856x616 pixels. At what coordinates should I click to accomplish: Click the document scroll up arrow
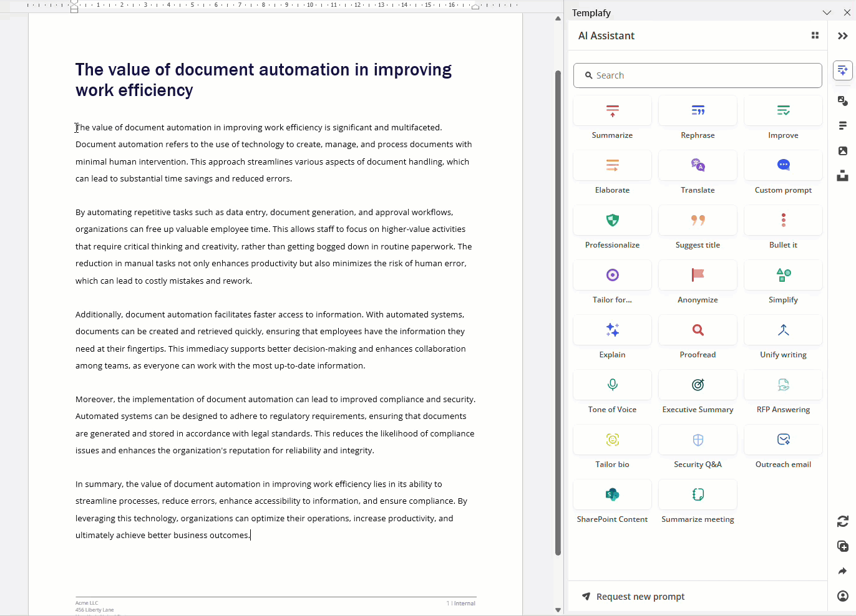[558, 18]
